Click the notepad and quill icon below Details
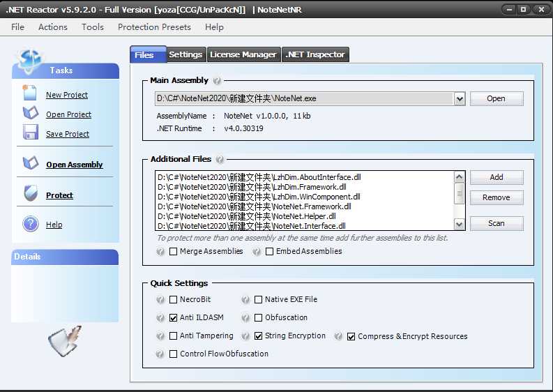Screen dimensions: 553x392 [66, 341]
